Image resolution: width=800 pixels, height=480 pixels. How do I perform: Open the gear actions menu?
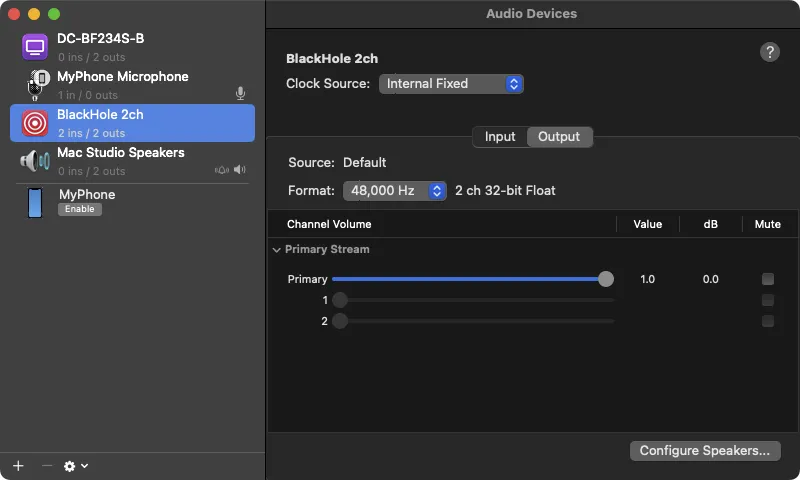(76, 466)
